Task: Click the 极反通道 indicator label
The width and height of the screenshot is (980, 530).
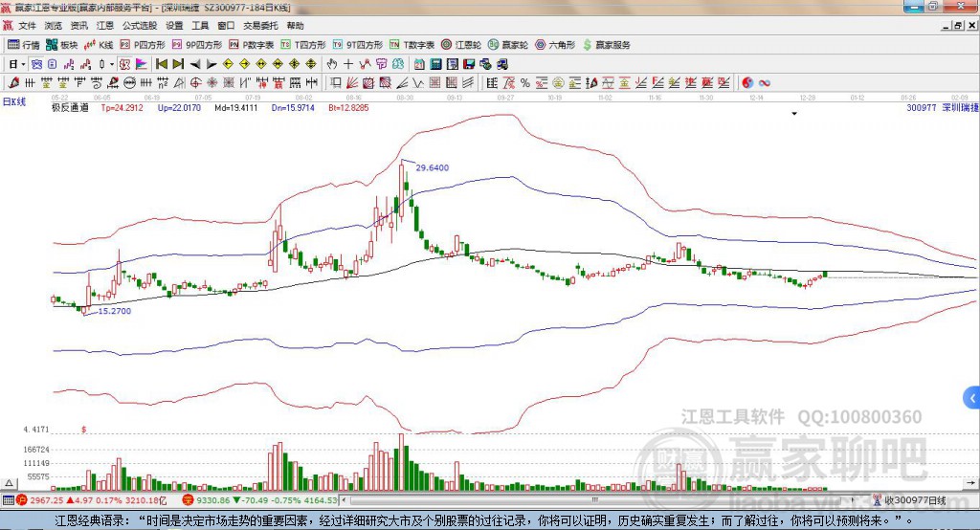Action: (70, 108)
